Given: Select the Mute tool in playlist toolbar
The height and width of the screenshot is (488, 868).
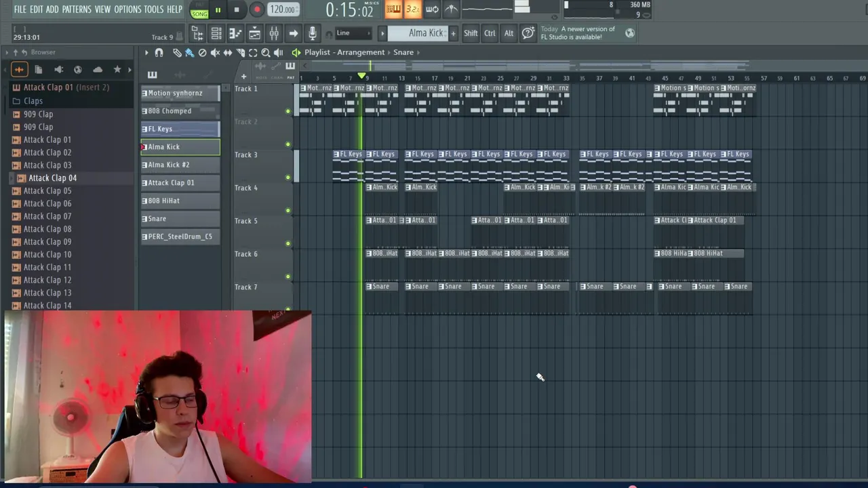Looking at the screenshot, I should pyautogui.click(x=215, y=53).
